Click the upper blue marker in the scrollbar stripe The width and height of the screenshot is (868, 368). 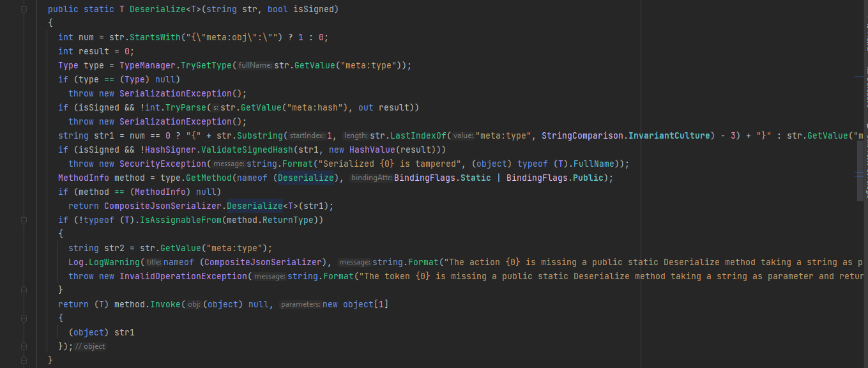[859, 77]
